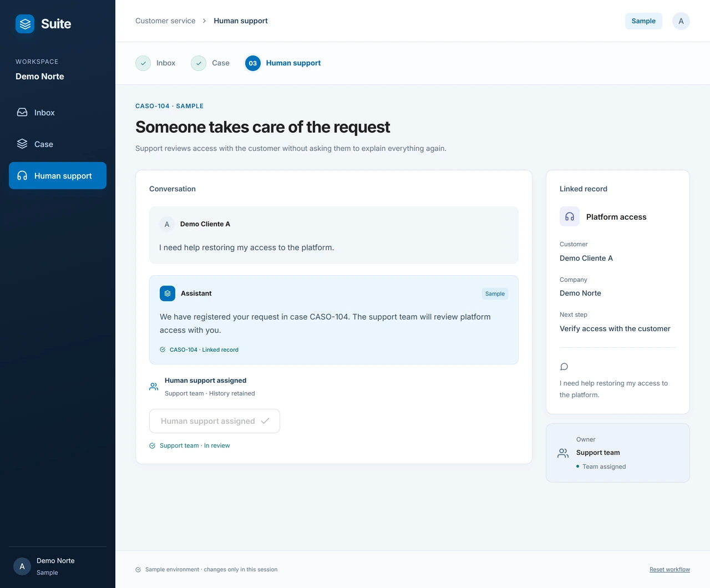The width and height of the screenshot is (710, 588).
Task: Click check icon beside CASO-104 Linked record
Action: [x=163, y=350]
